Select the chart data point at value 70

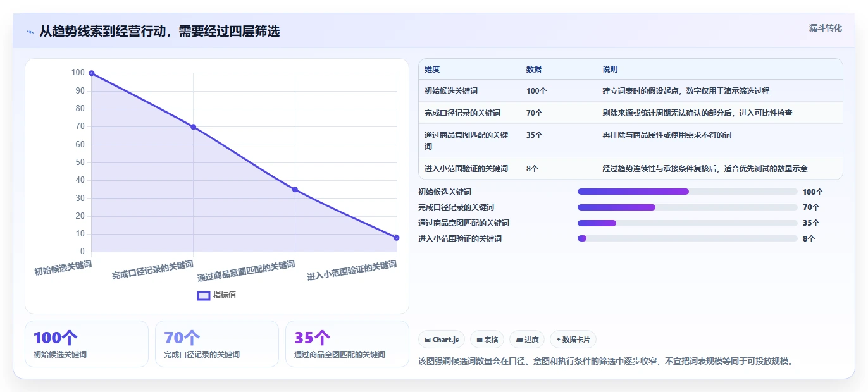point(194,127)
